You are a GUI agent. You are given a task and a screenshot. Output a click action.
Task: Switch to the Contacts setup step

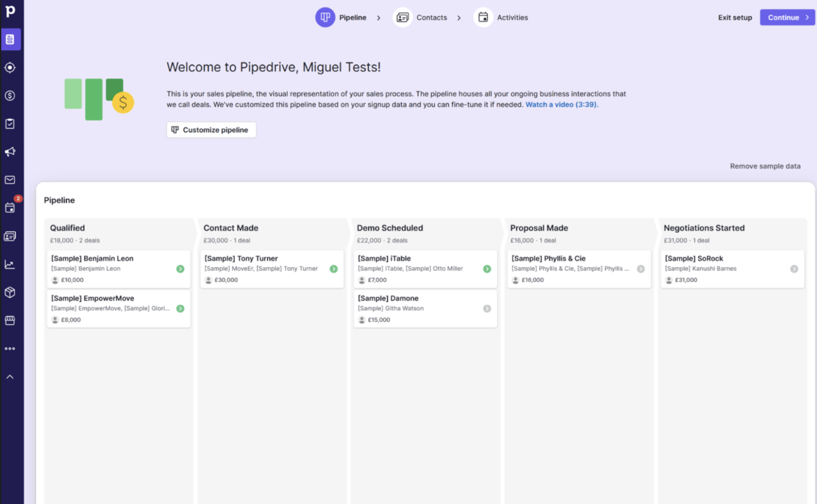pyautogui.click(x=427, y=17)
